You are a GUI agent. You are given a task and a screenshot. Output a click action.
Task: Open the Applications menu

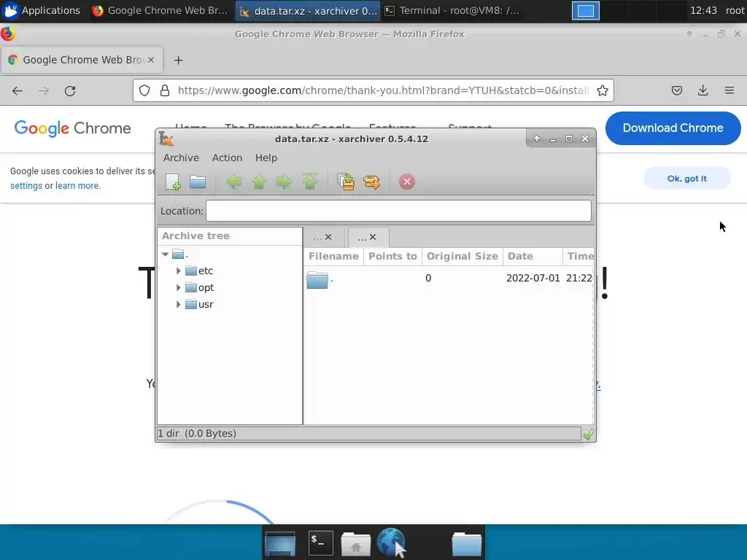(42, 10)
